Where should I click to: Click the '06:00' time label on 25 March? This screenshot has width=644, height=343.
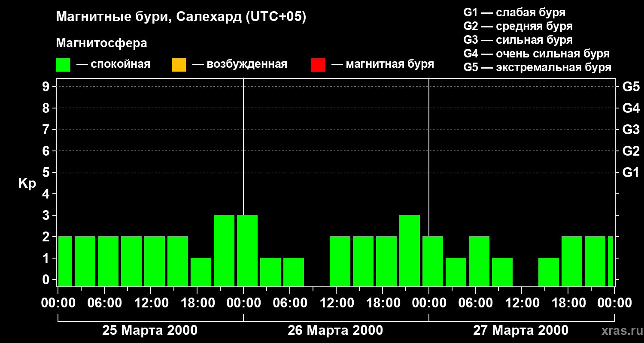[104, 303]
